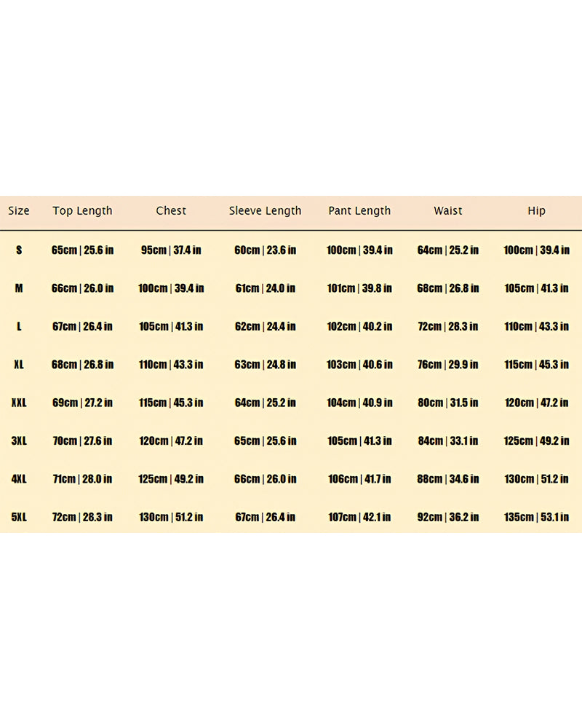Select the Waist column header
Viewport: 582px width, 728px height.
tap(448, 211)
